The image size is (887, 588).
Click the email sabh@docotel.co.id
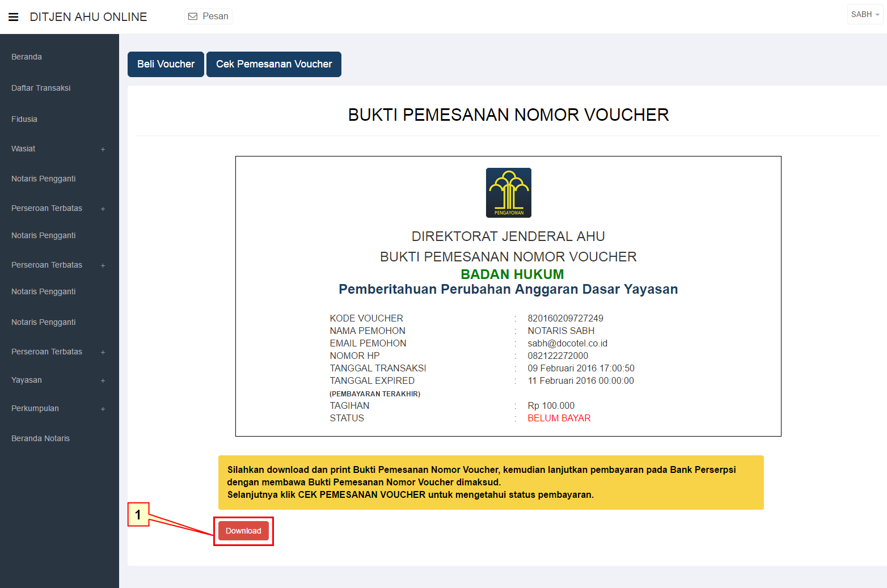[567, 343]
